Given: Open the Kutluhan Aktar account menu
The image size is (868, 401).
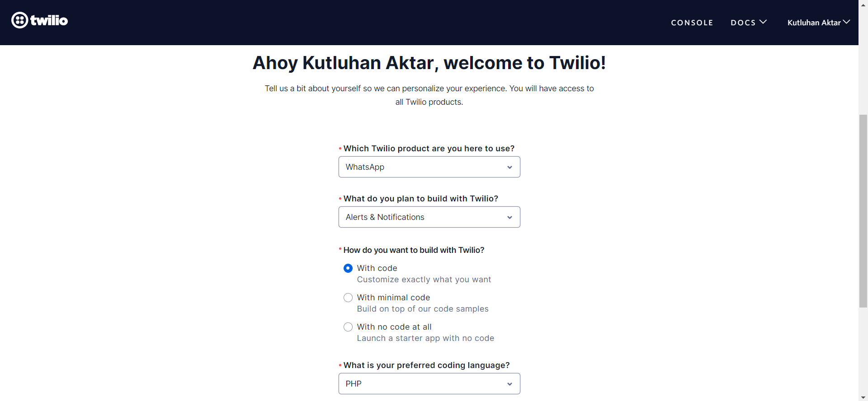Looking at the screenshot, I should pyautogui.click(x=814, y=23).
